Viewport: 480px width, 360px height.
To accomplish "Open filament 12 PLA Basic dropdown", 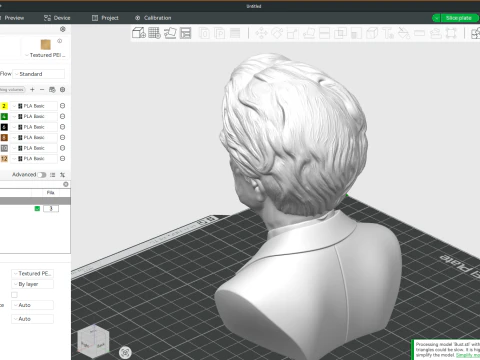I will 34,158.
